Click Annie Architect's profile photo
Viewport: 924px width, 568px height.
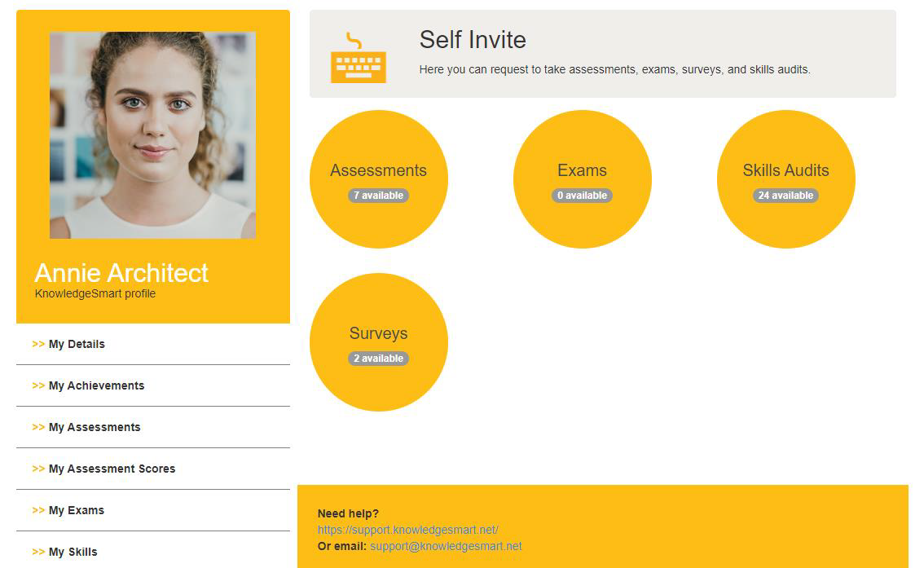(x=152, y=135)
